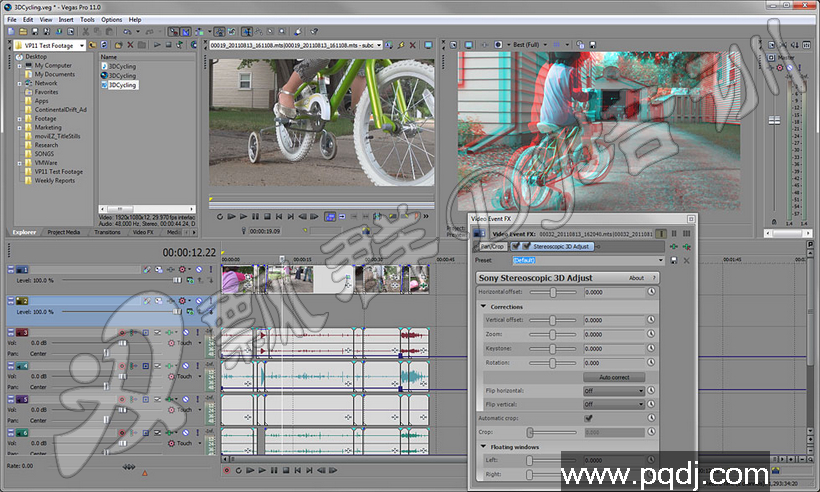Click Remove red X icon in Trimmer toolbar
This screenshot has height=492, width=820.
413,45
